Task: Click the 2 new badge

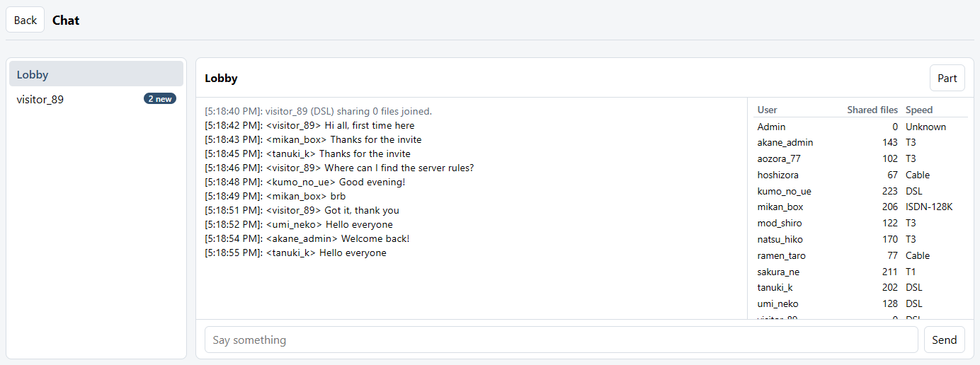Action: (x=160, y=99)
